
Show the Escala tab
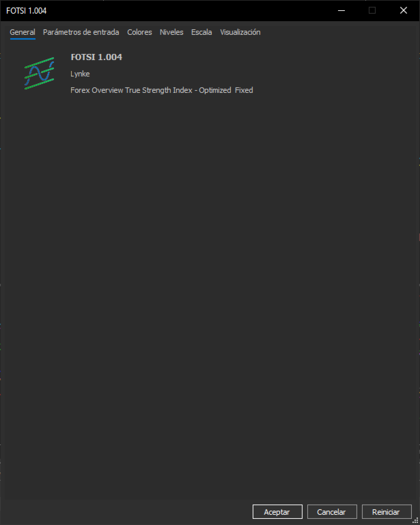(x=201, y=32)
